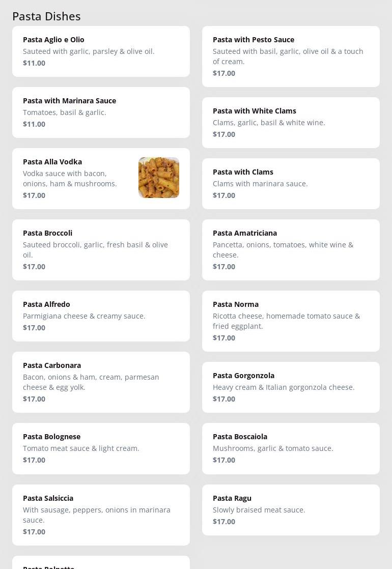Click the Clams with marinara sauce item
Screen dimensions: 392x569
click(291, 184)
